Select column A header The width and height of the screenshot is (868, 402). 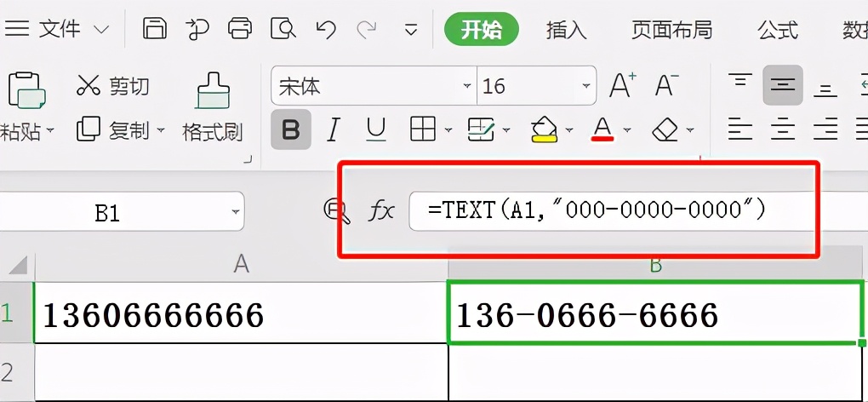tap(241, 265)
